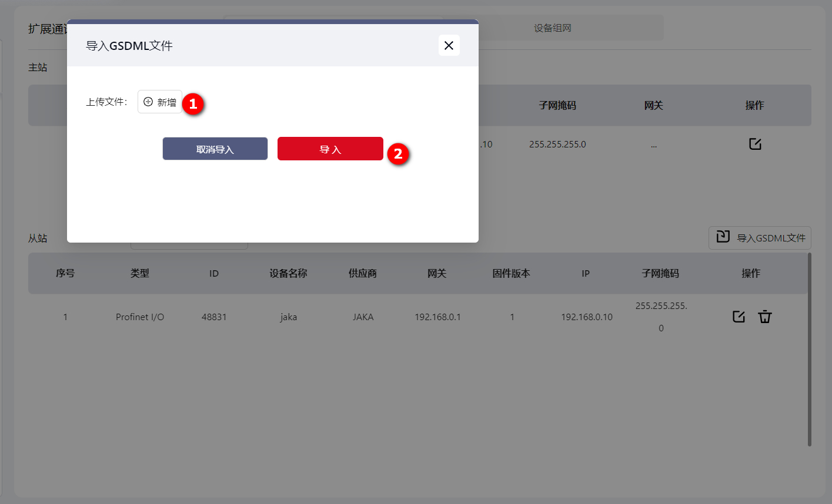This screenshot has width=832, height=504.
Task: Click the JAKA supplier cell
Action: [363, 317]
